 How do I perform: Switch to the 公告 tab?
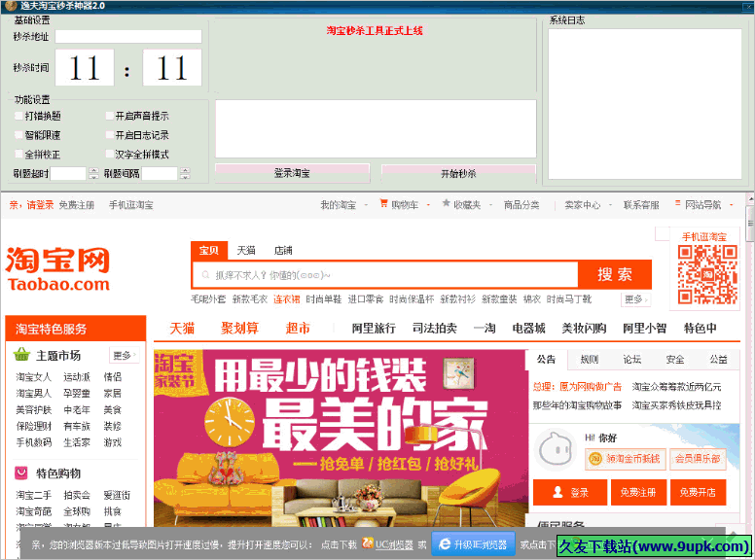tap(547, 359)
